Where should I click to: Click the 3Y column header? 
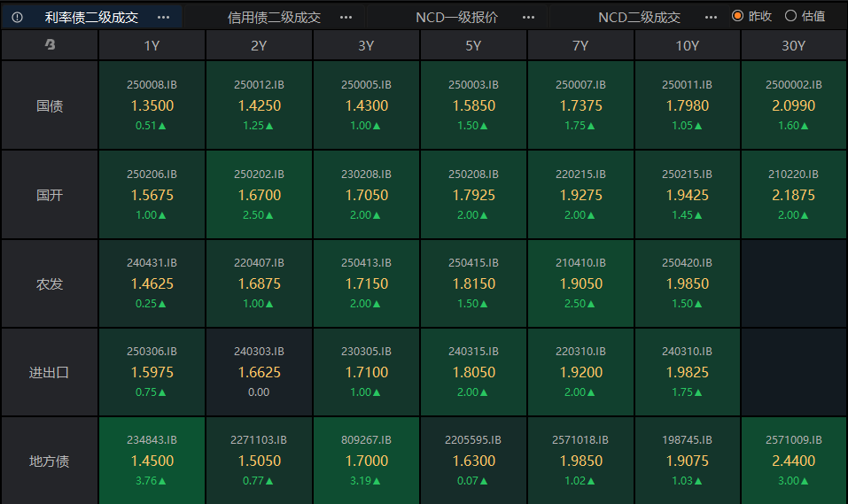(x=366, y=45)
